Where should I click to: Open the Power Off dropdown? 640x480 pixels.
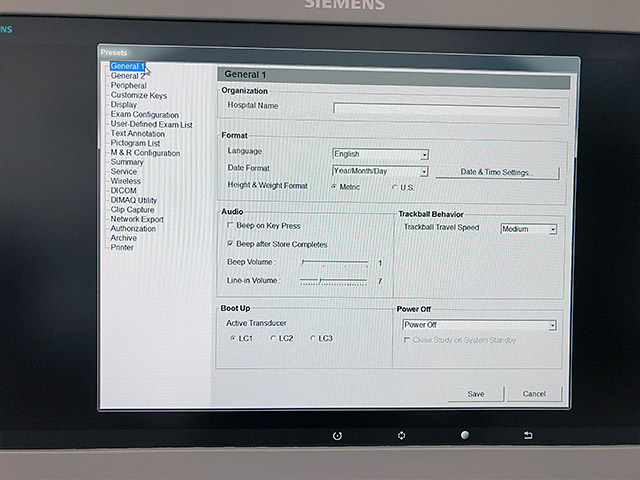(x=480, y=325)
